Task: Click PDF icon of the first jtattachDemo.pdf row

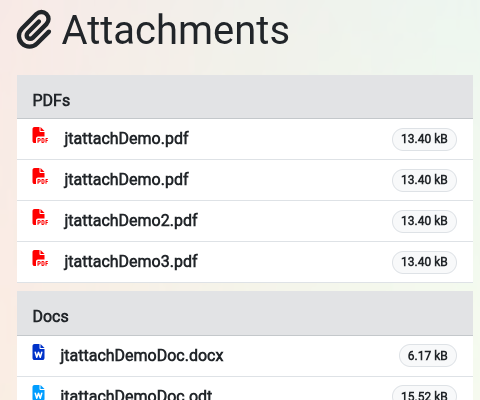Action: click(x=40, y=135)
